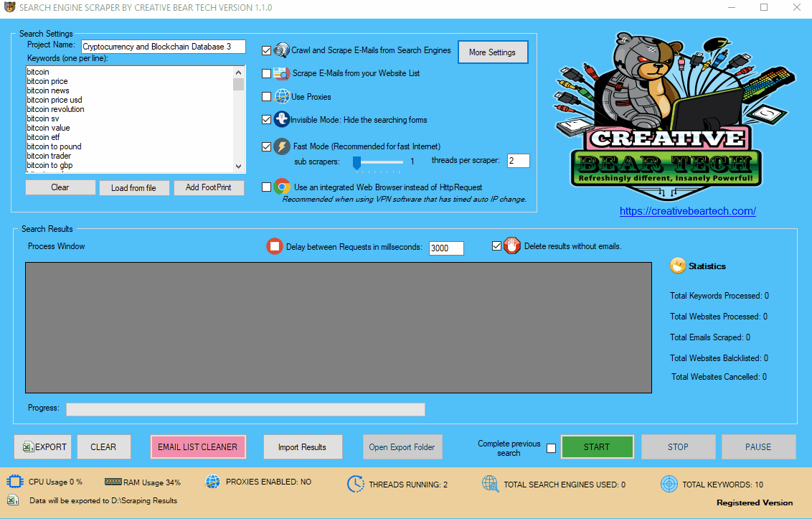Click Add FootPrint button

[x=209, y=187]
